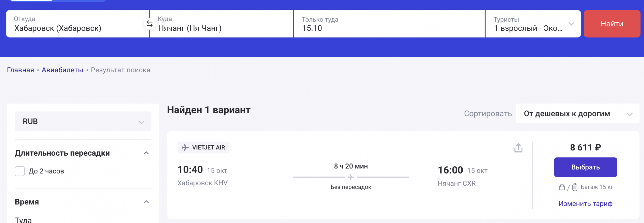Open the RUB currency dropdown

tap(83, 122)
